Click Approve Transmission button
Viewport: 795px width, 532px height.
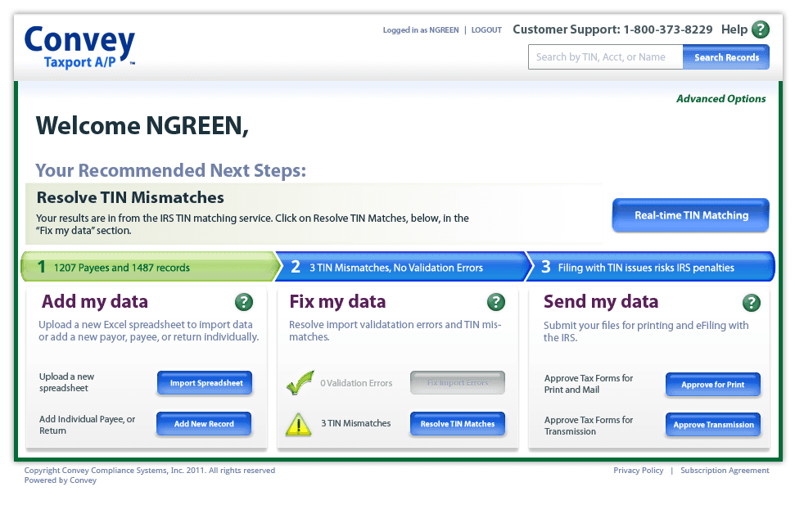pyautogui.click(x=713, y=425)
